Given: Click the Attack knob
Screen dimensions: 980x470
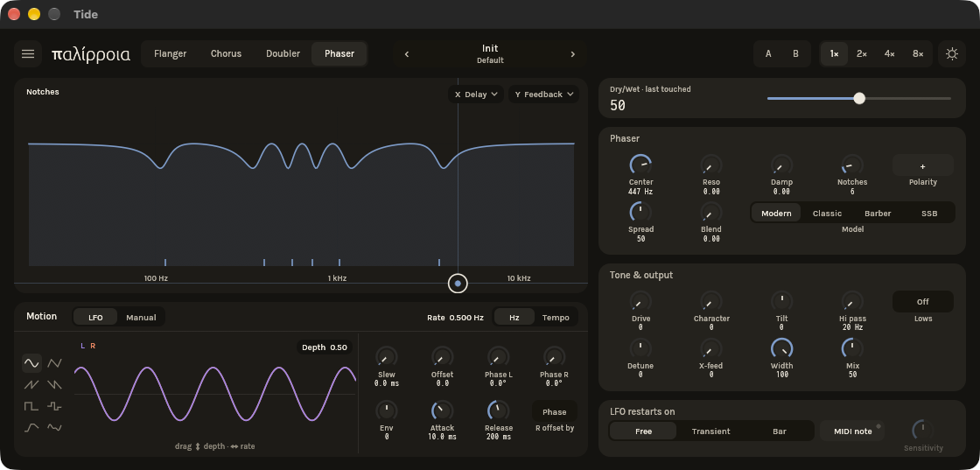Looking at the screenshot, I should pos(443,410).
